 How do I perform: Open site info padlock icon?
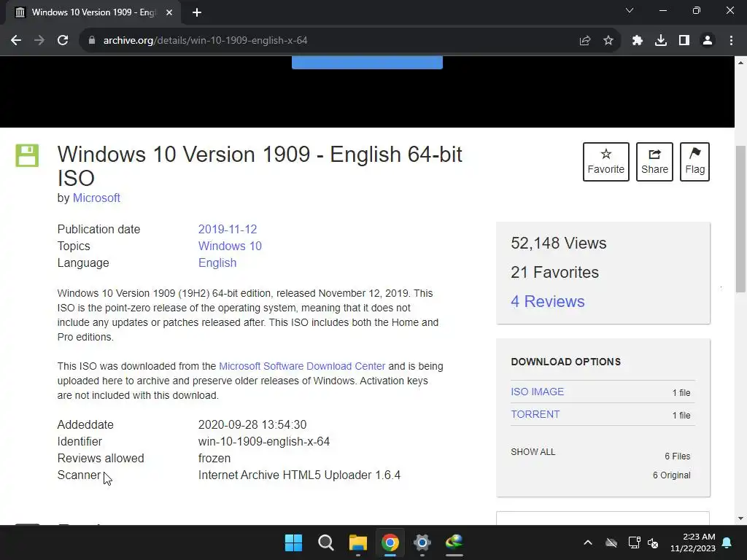[x=91, y=41]
